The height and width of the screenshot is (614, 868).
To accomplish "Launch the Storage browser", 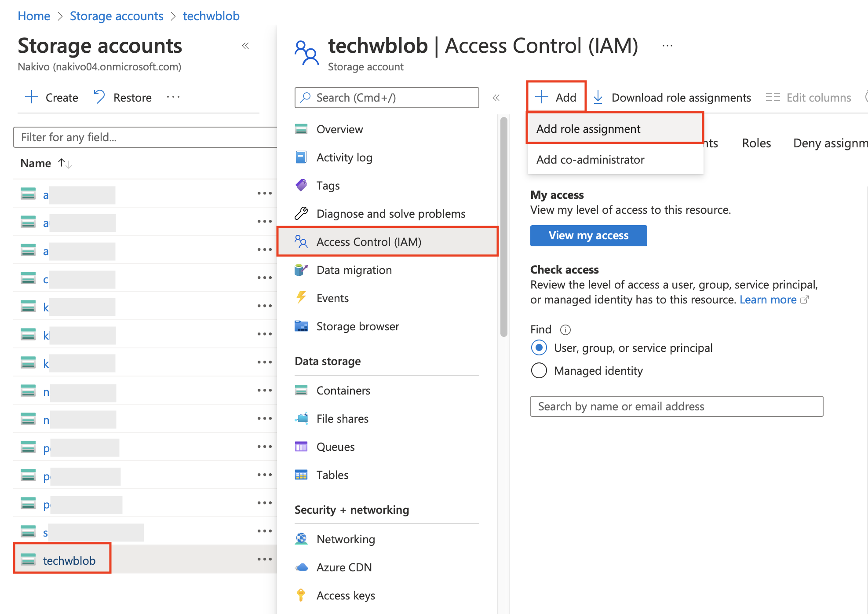I will point(357,326).
